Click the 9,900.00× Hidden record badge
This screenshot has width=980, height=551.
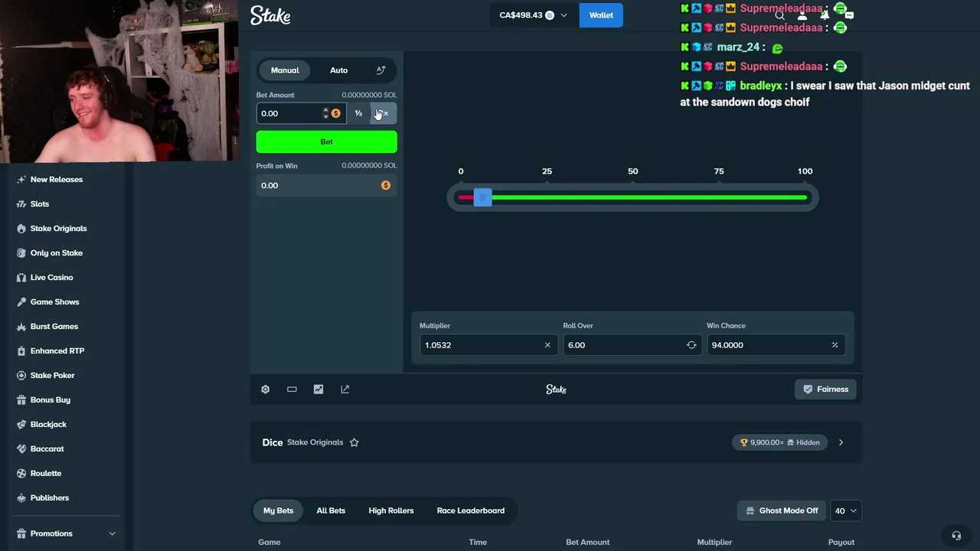pos(780,442)
